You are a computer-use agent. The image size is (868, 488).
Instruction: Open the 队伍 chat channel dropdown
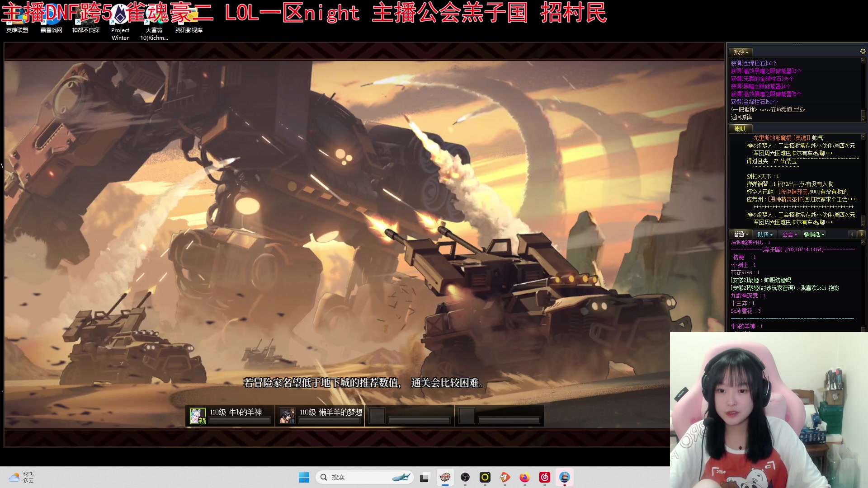point(765,234)
